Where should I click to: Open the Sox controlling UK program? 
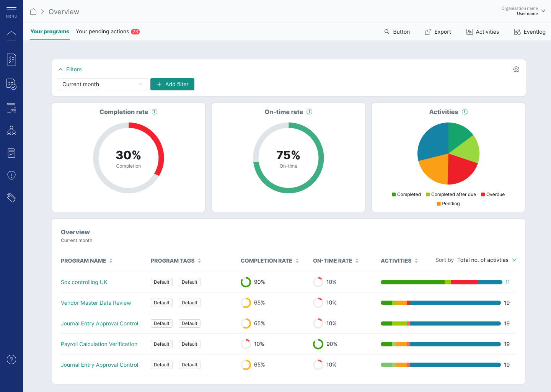(84, 282)
